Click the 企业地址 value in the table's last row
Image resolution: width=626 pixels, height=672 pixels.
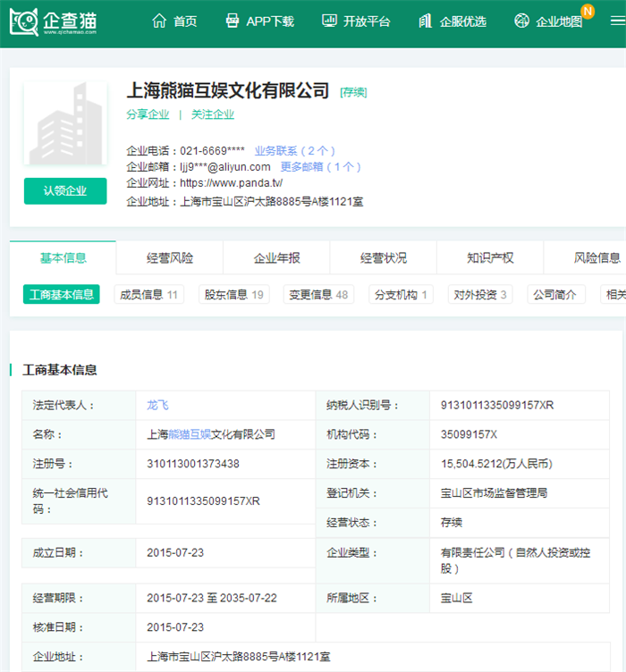click(239, 657)
